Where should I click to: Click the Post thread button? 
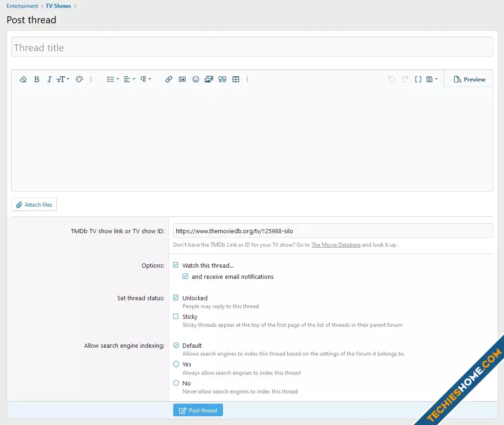[x=198, y=410]
